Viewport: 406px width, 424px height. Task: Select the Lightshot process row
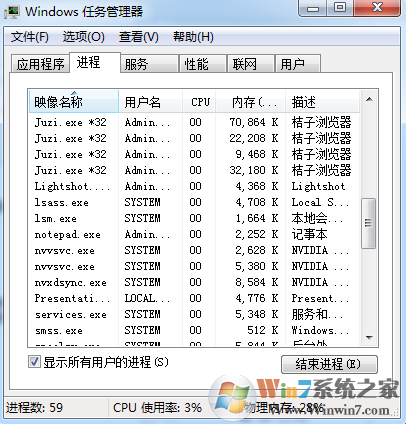pos(194,186)
